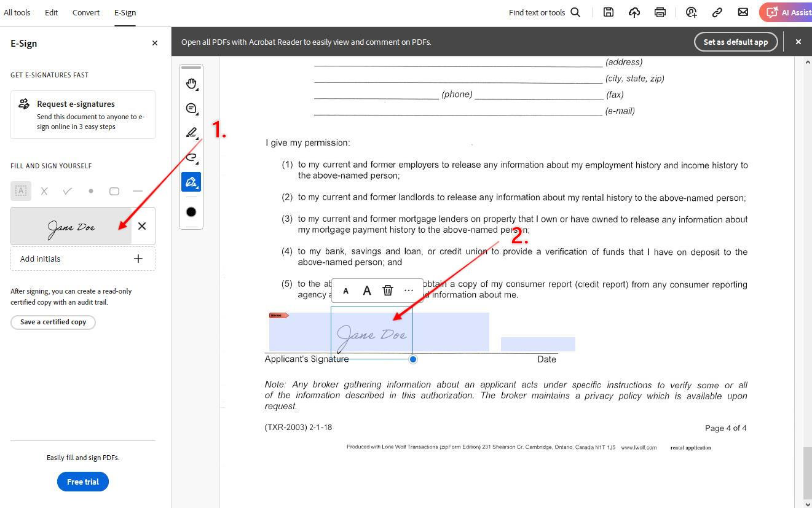The height and width of the screenshot is (508, 812).
Task: Click the Save a certified copy button
Action: (x=53, y=322)
